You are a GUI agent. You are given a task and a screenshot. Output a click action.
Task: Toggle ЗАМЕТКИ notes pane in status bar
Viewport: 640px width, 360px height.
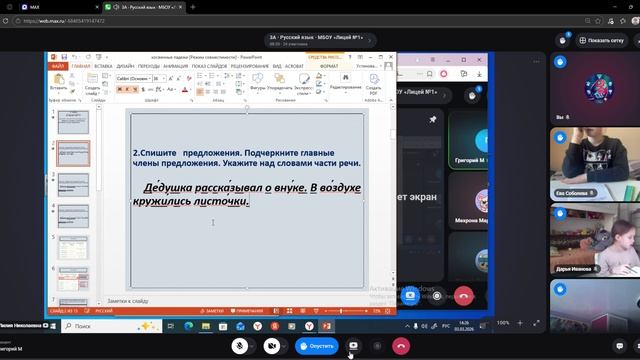(x=212, y=311)
